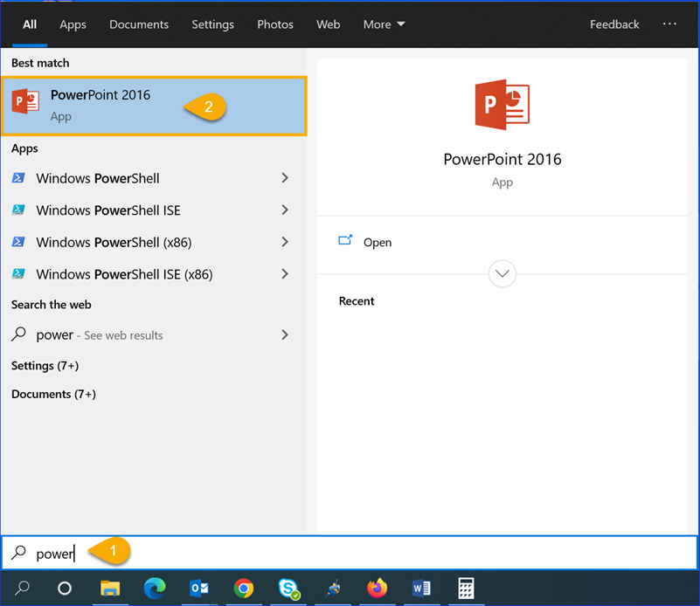The image size is (700, 606).
Task: Show Settings (7+) results
Action: pyautogui.click(x=45, y=366)
